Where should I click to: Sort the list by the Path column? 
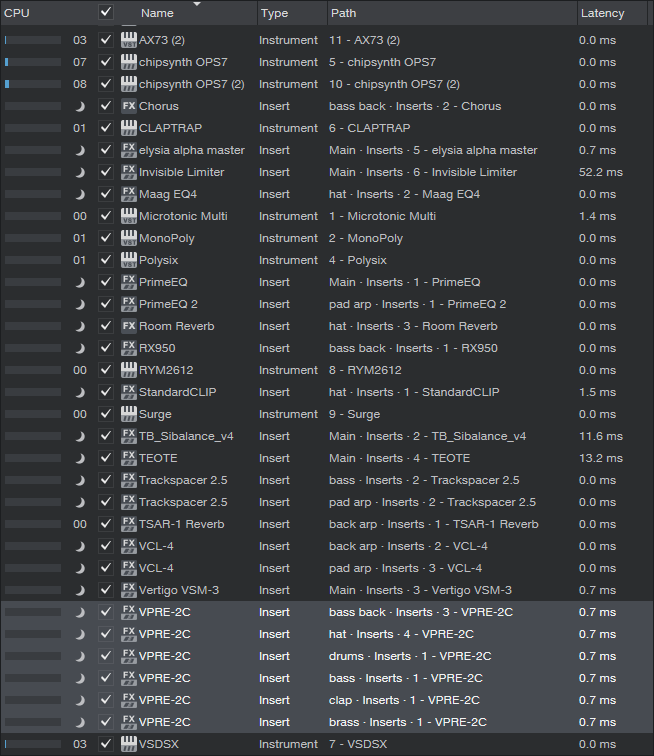pos(343,13)
